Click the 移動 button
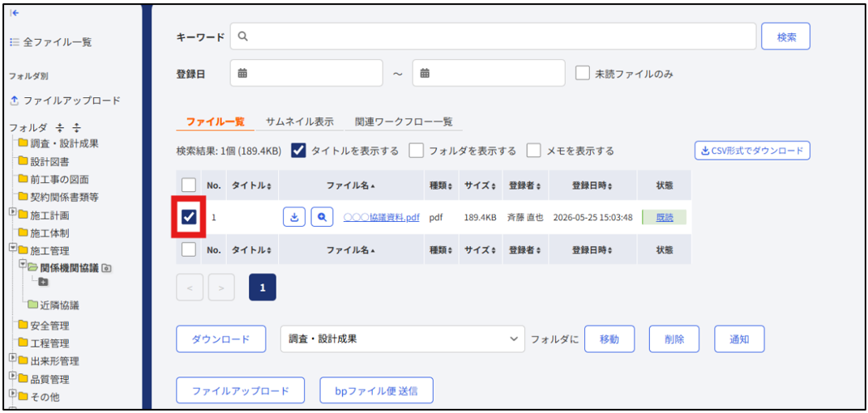Screen dimensions: 868x413 [609, 339]
